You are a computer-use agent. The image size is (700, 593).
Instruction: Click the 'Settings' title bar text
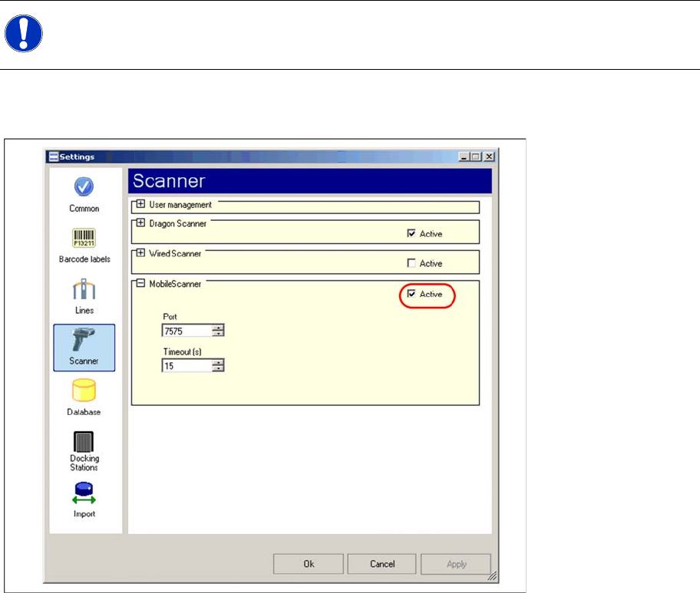77,156
